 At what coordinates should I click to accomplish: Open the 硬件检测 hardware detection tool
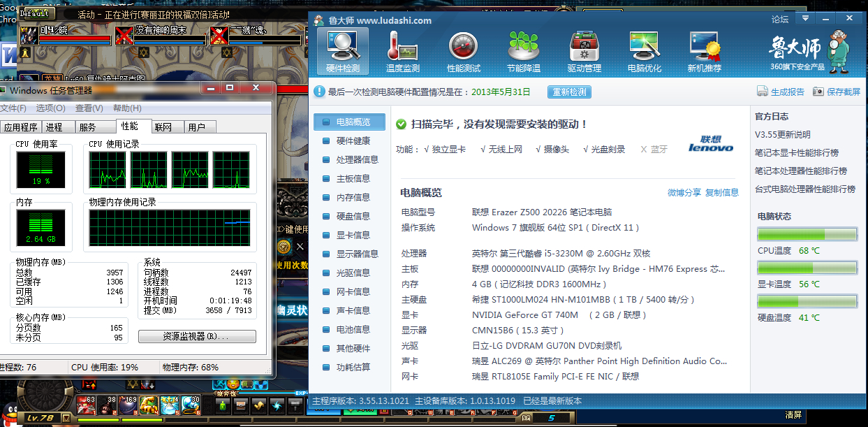pos(342,52)
